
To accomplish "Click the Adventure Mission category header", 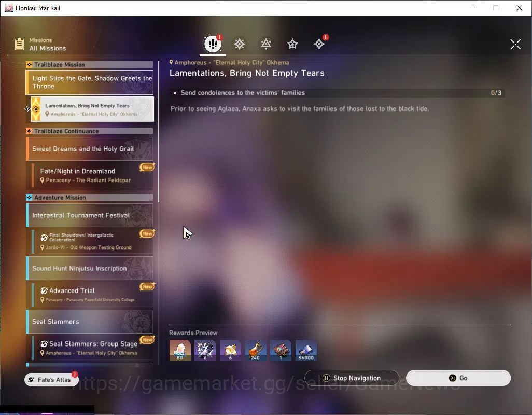I will (90, 198).
